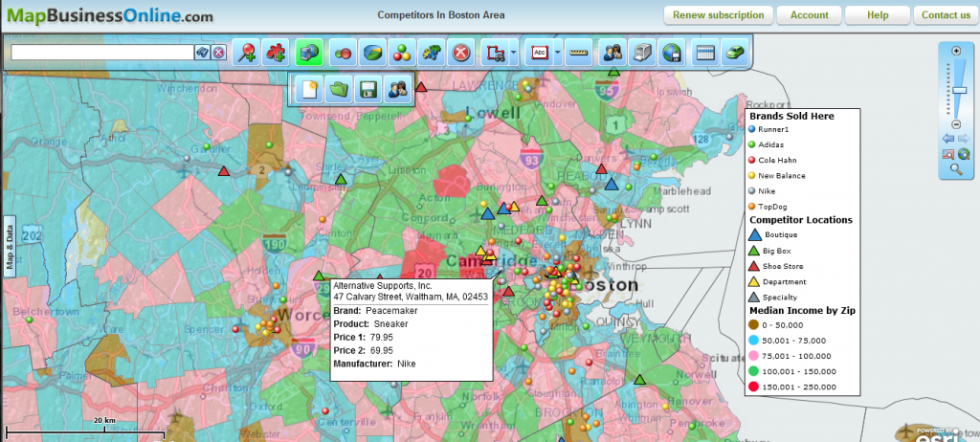
Task: Open the red-green circles color coding tool
Action: (x=344, y=53)
